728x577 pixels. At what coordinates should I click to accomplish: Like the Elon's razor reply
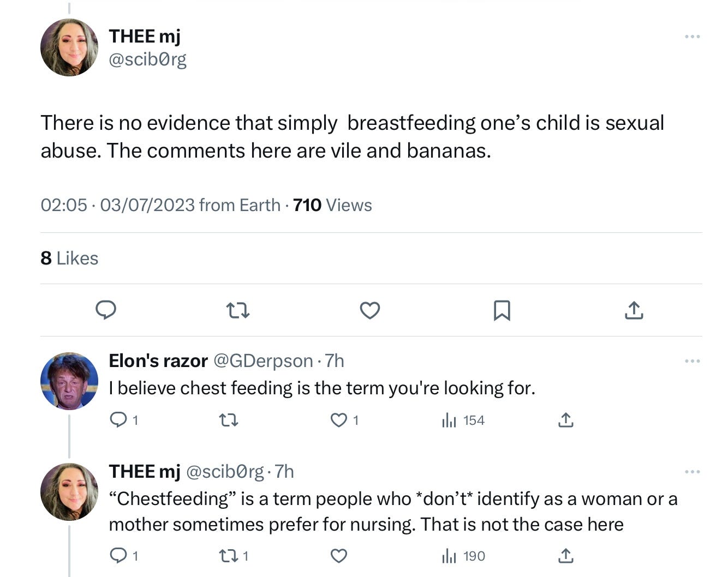(339, 420)
